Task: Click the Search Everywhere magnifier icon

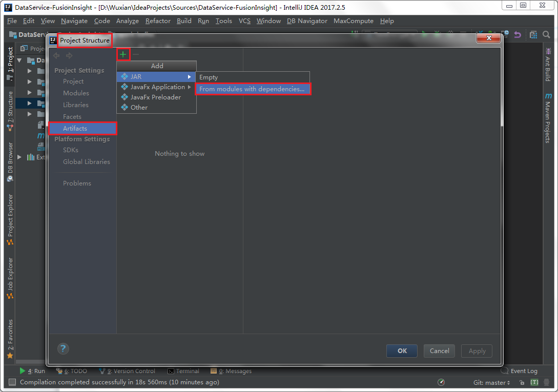Action: [x=546, y=34]
